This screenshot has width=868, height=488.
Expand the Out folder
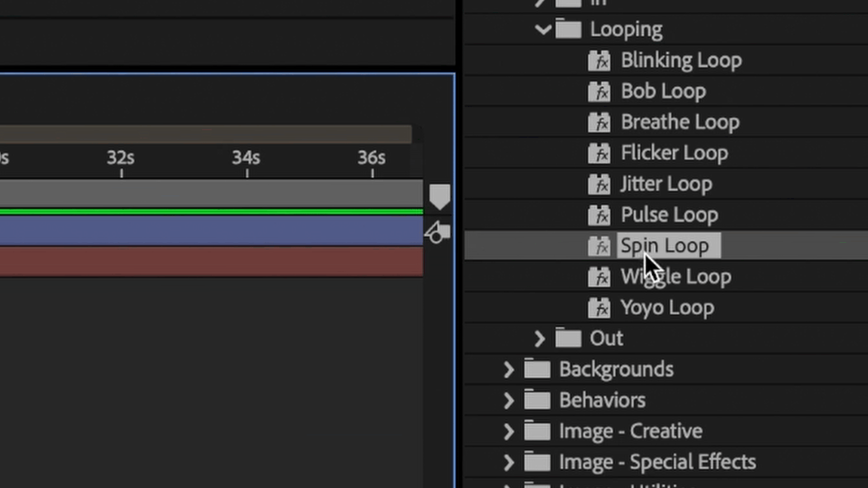(x=539, y=338)
